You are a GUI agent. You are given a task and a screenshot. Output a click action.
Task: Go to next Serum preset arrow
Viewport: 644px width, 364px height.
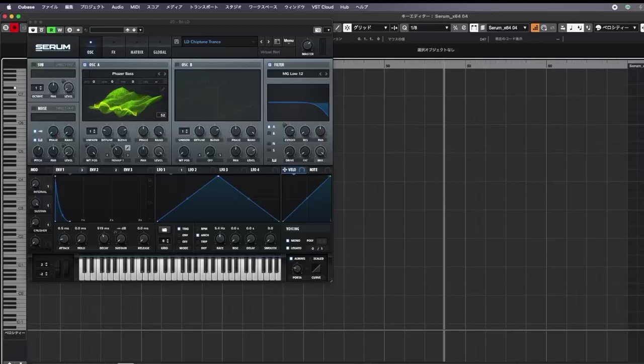(x=269, y=42)
